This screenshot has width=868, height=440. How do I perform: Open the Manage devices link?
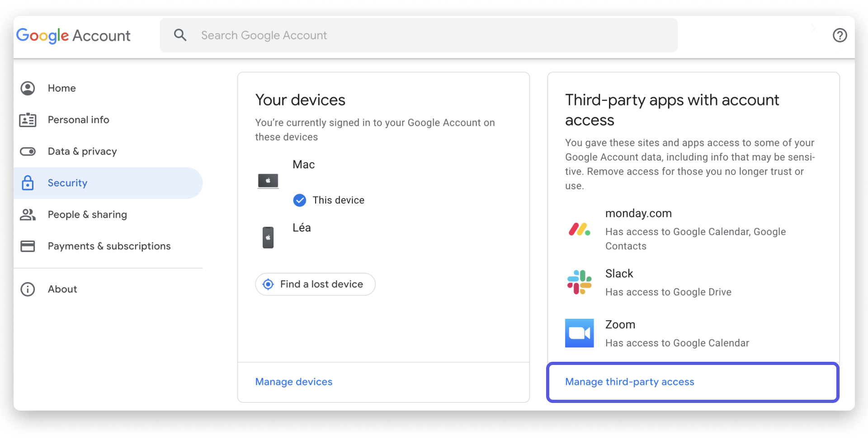pyautogui.click(x=293, y=382)
